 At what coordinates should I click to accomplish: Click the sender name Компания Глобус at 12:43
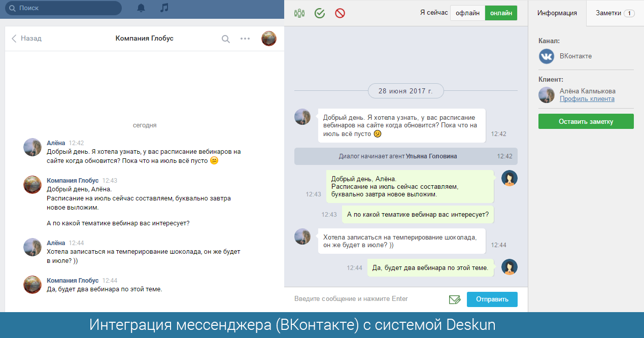(x=73, y=180)
